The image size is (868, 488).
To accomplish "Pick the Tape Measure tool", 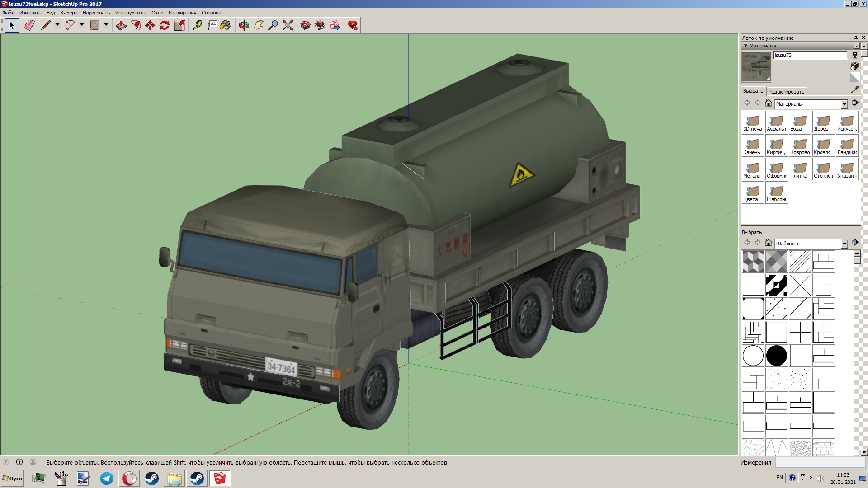I will click(x=197, y=25).
